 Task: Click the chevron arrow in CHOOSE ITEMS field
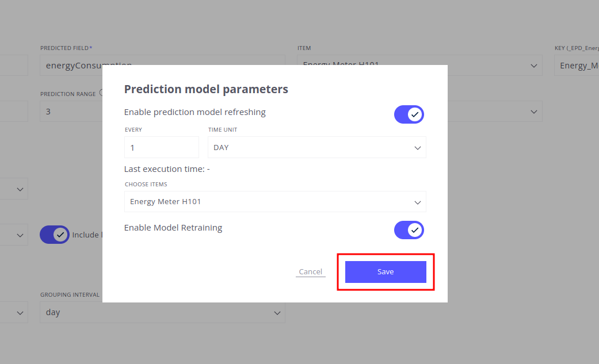coord(418,202)
